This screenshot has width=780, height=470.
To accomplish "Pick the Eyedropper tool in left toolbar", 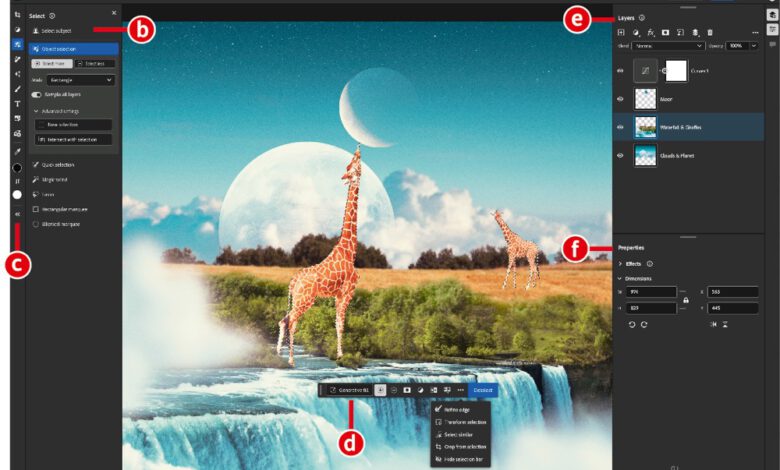I will tap(17, 151).
